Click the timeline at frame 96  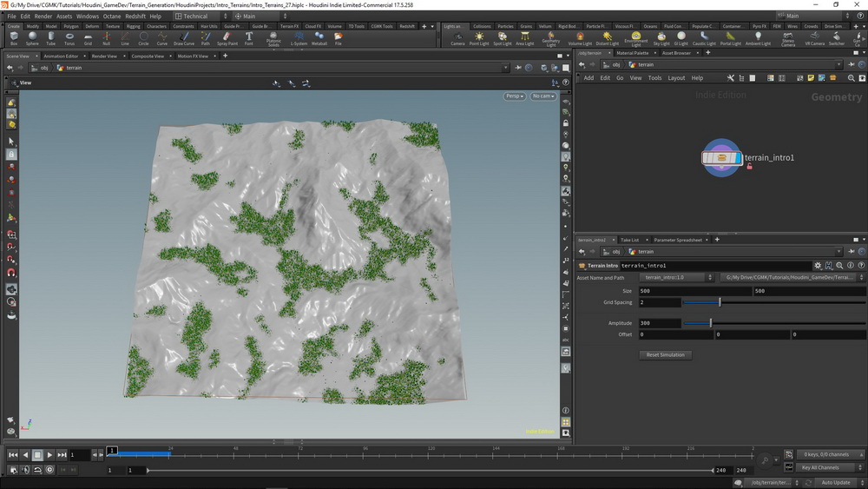click(x=365, y=454)
